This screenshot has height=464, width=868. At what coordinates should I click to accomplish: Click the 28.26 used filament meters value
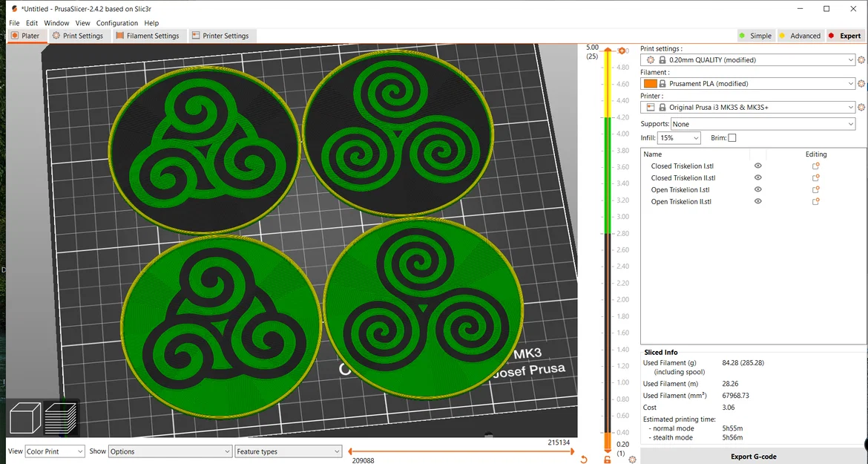click(730, 383)
